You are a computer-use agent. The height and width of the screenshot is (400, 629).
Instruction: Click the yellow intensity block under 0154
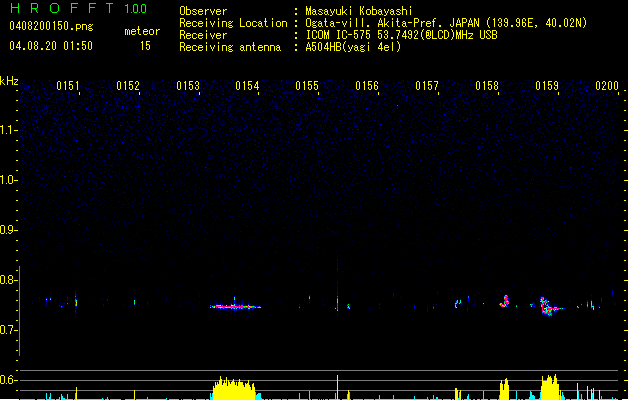tap(234, 388)
